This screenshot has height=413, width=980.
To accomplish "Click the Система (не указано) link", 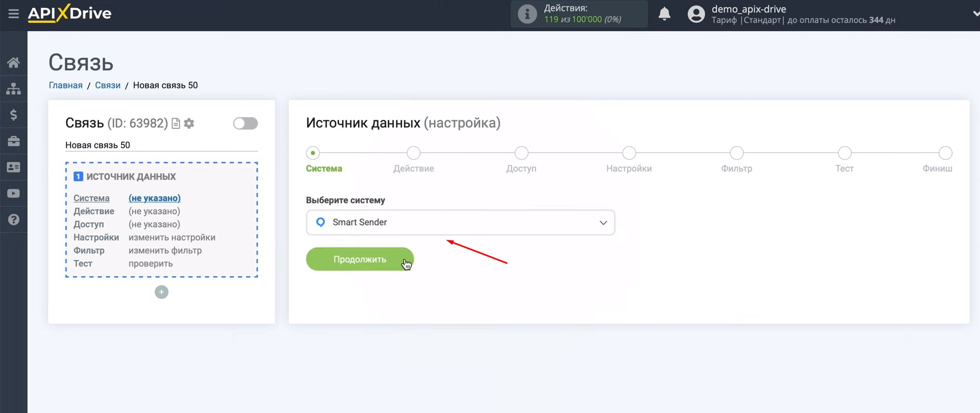I will 154,198.
